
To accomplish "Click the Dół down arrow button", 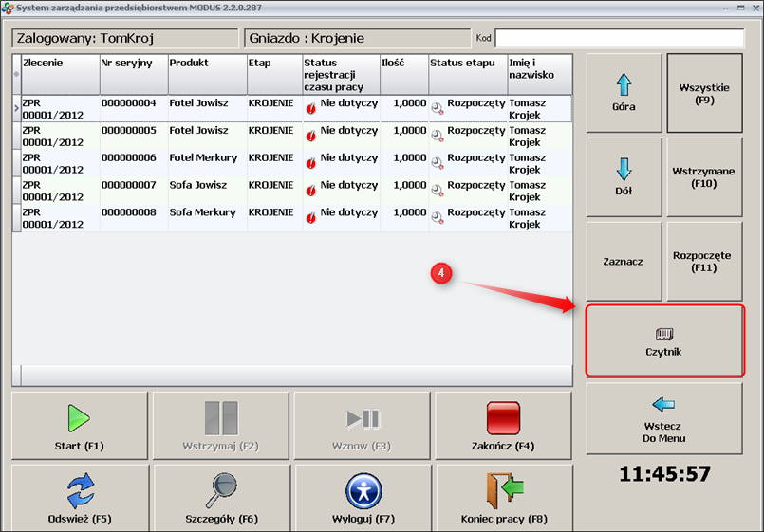I will (624, 176).
